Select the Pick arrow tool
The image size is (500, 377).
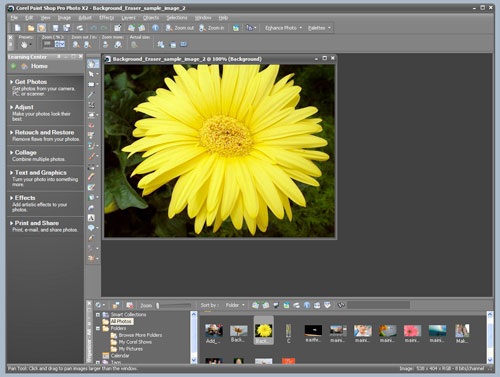tap(91, 74)
